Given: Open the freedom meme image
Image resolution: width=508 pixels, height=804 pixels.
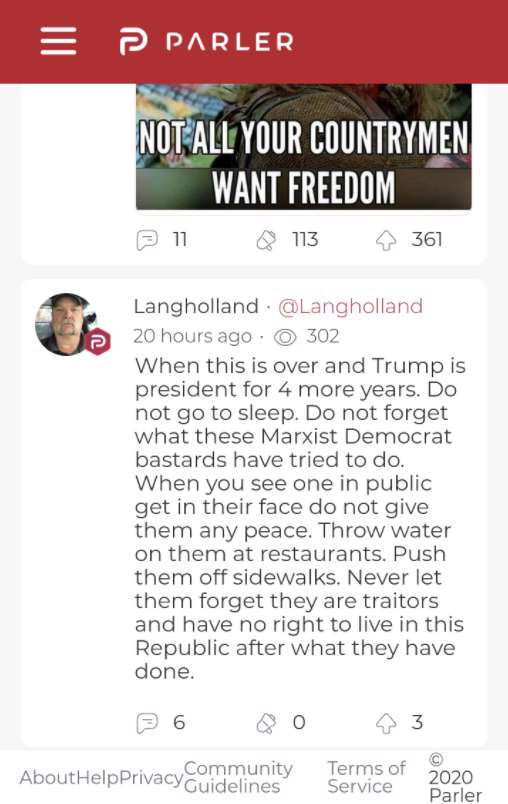Looking at the screenshot, I should pos(303,147).
